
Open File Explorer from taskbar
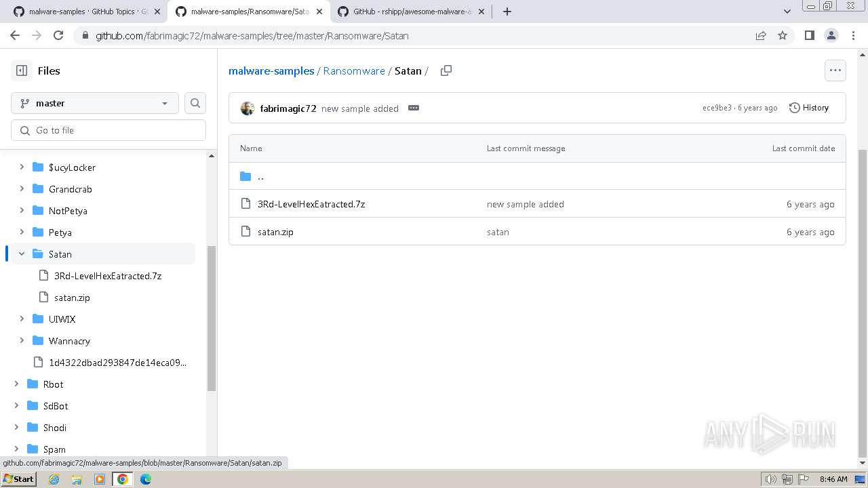[x=77, y=479]
